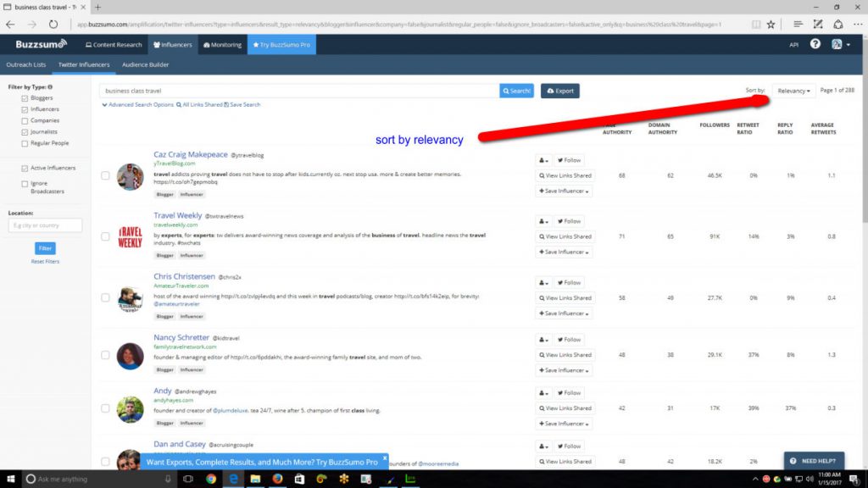Open Save Influencer dropdown for Travel Weekly
868x488 pixels.
click(x=564, y=252)
